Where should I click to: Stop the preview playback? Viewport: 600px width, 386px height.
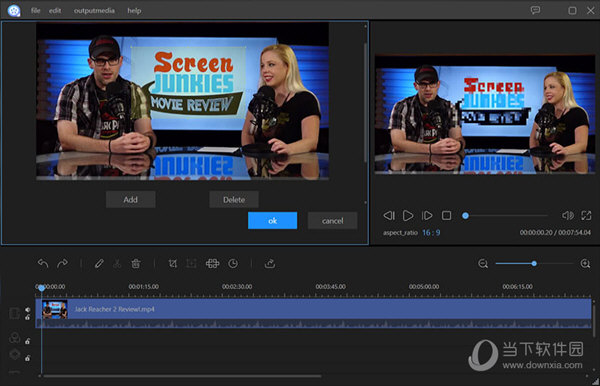click(x=447, y=216)
